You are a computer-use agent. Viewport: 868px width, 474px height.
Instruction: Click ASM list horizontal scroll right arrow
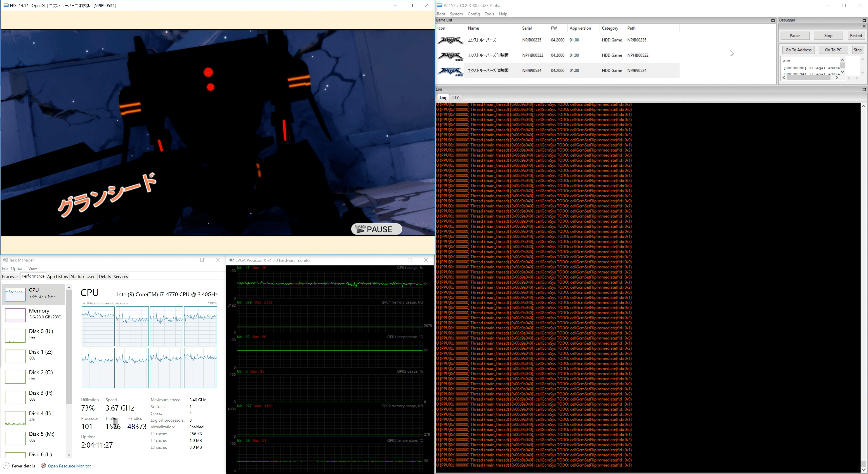click(x=837, y=78)
